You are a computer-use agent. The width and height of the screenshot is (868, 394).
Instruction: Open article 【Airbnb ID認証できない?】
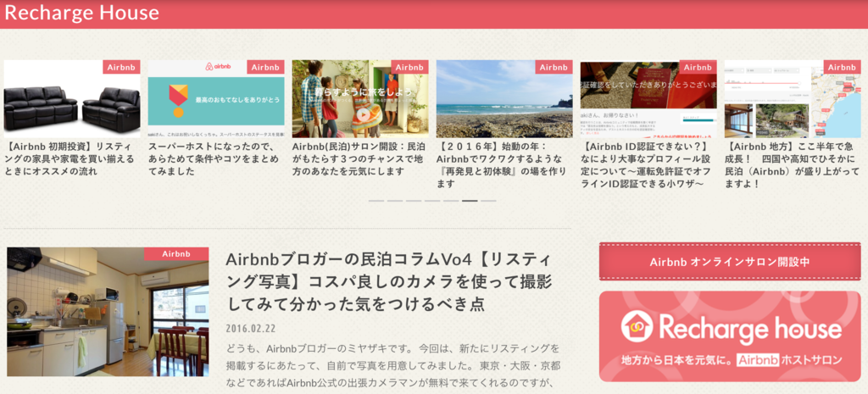[x=648, y=165]
